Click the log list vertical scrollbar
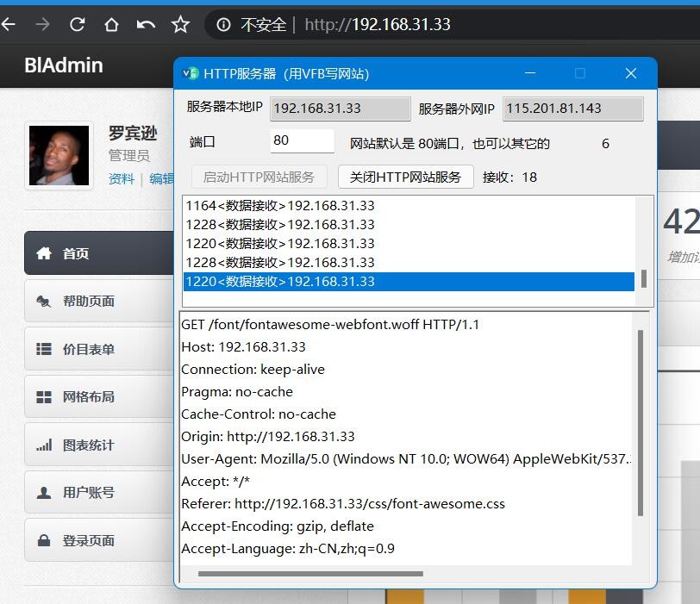This screenshot has height=604, width=700. coord(643,279)
